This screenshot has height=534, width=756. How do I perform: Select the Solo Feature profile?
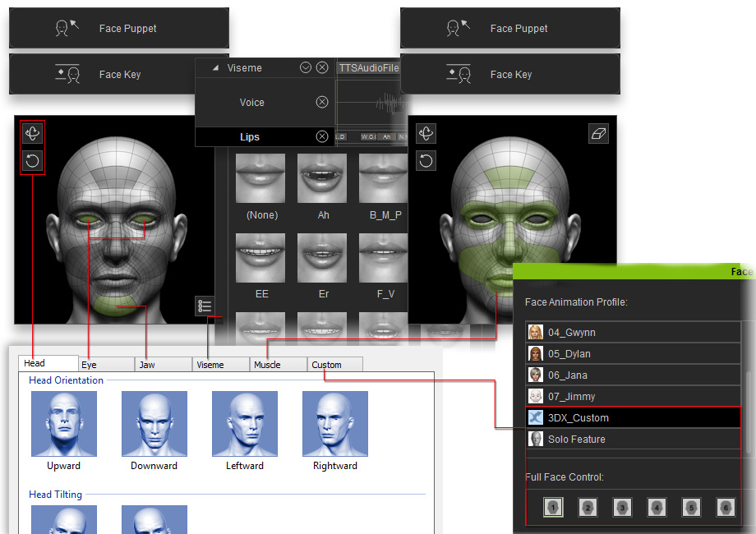[x=633, y=439]
